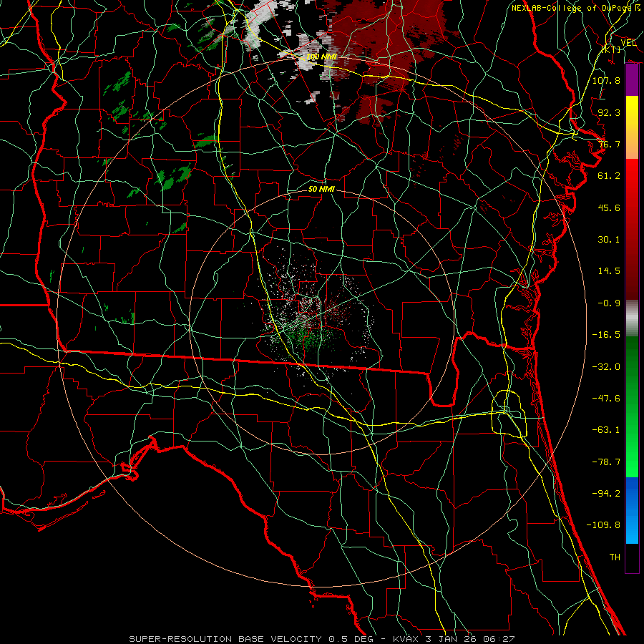Click the purple segment of the color bar
This screenshot has width=644, height=644.
632,80
